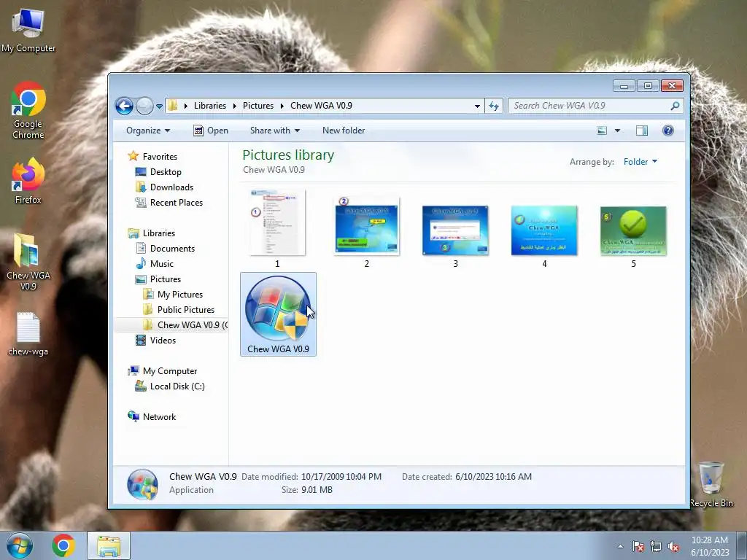Expand the address bar history dropdown

(x=477, y=106)
